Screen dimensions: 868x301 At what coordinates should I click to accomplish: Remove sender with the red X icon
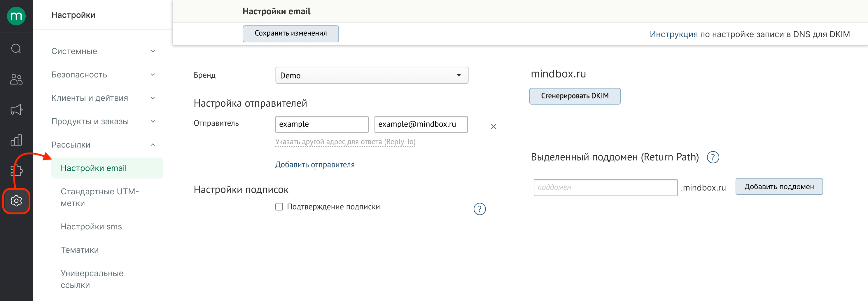click(x=493, y=127)
